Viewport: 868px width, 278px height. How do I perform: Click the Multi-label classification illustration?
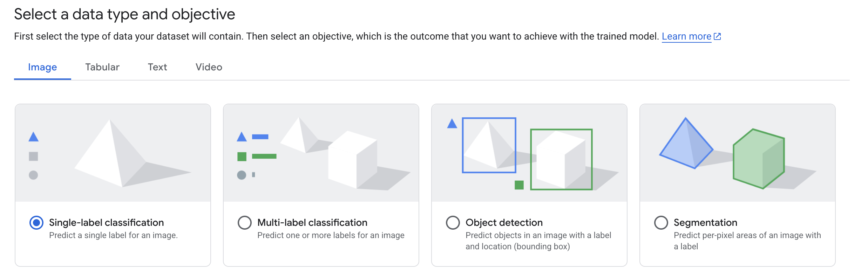[321, 152]
